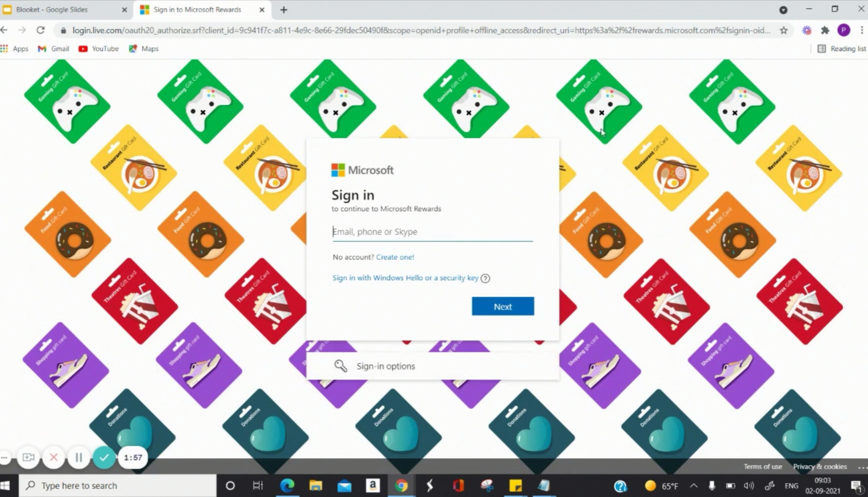Close the Blooket - Google Slides tab
868x497 pixels.
tap(124, 10)
